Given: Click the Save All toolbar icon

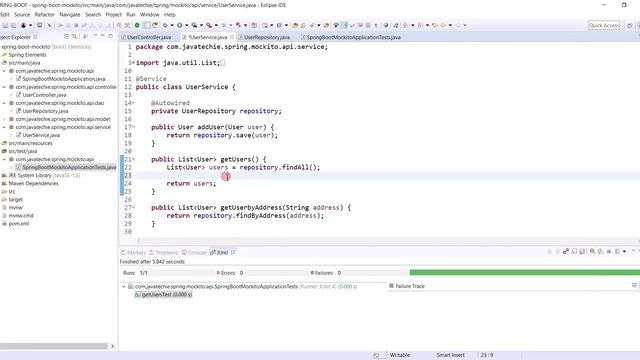Looking at the screenshot, I should [x=13, y=25].
